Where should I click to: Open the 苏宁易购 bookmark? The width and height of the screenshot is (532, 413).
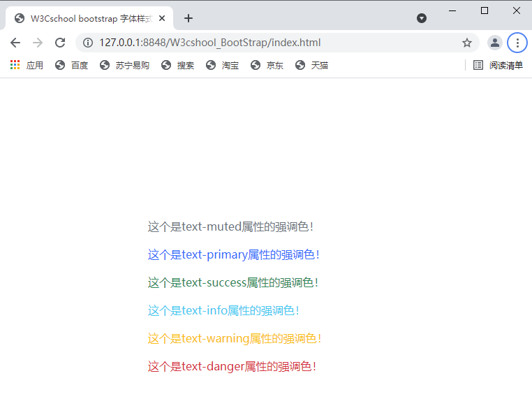pos(124,65)
